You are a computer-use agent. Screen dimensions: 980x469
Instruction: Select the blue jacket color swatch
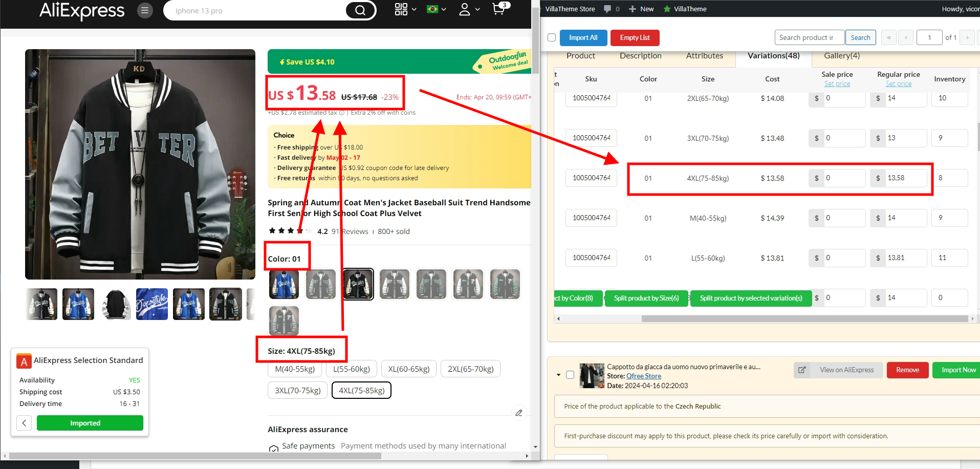284,284
